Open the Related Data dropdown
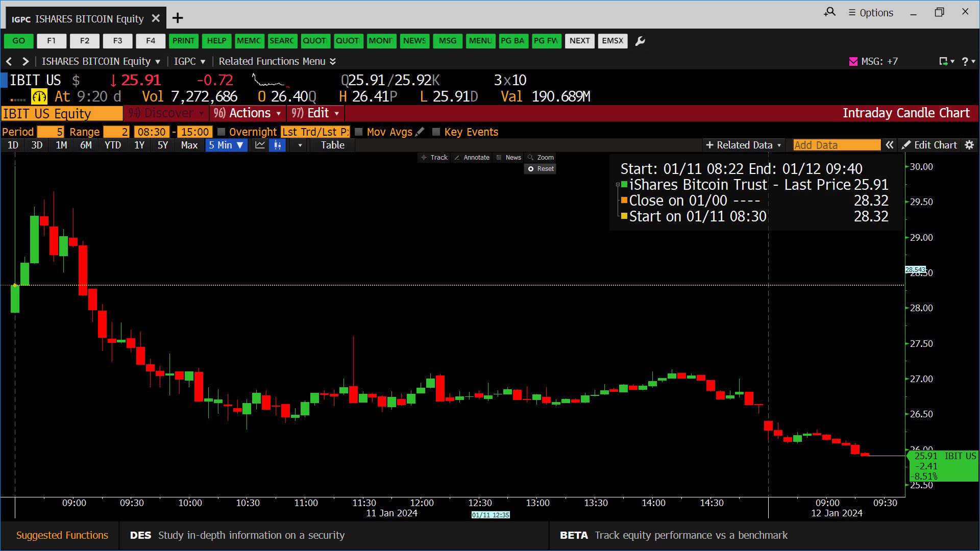Image resolution: width=980 pixels, height=551 pixels. click(743, 145)
